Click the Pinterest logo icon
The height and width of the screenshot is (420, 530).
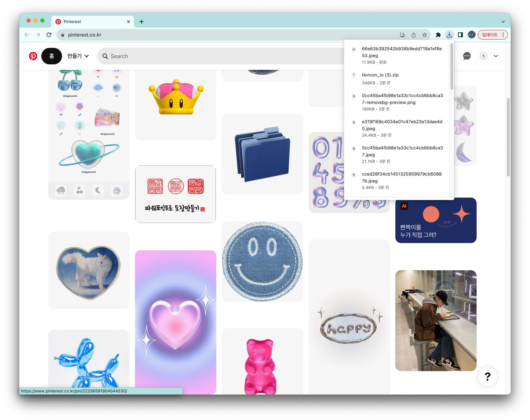pos(33,56)
